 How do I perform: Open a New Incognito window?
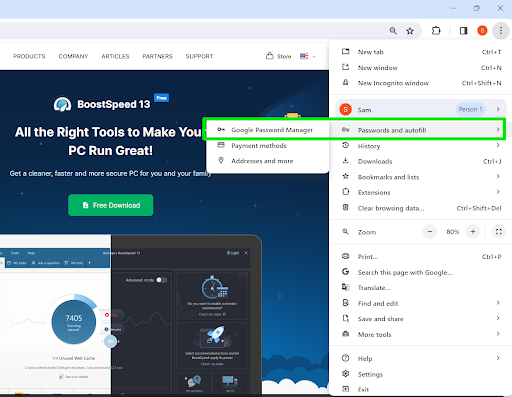(x=421, y=83)
